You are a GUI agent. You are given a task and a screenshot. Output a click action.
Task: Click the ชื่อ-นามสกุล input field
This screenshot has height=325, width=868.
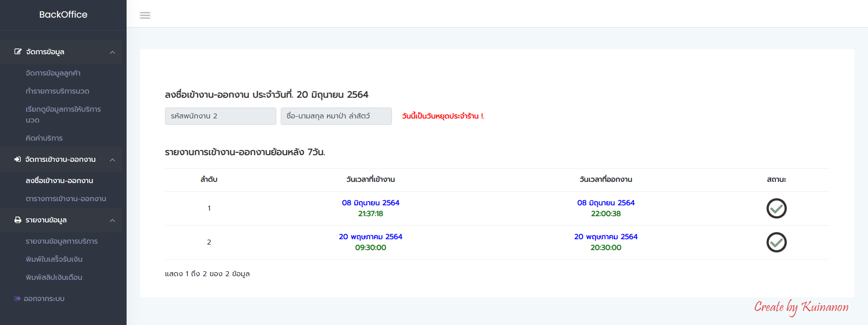click(336, 116)
